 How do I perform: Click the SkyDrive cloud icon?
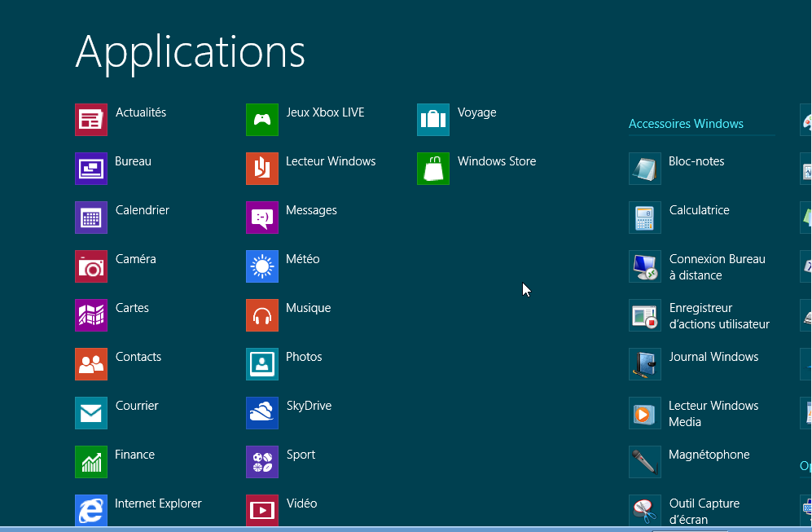(x=261, y=413)
